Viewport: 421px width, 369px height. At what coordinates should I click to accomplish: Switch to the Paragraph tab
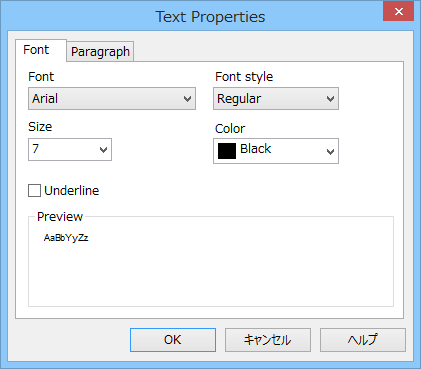[100, 52]
